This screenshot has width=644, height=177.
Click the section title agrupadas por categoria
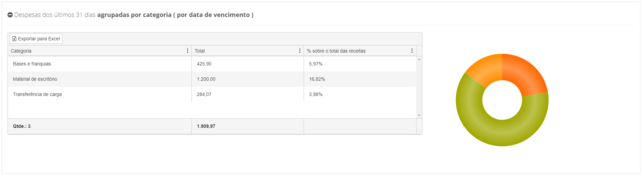(x=134, y=15)
